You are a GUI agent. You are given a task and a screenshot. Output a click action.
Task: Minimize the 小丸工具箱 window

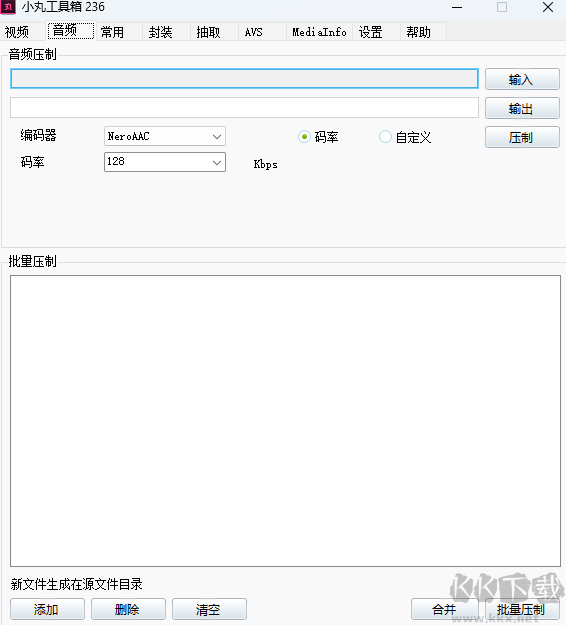click(x=457, y=7)
